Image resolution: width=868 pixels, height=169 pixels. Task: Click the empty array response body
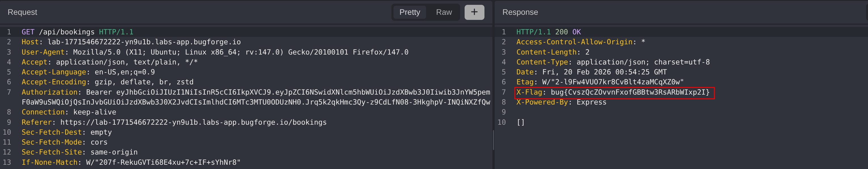[520, 122]
